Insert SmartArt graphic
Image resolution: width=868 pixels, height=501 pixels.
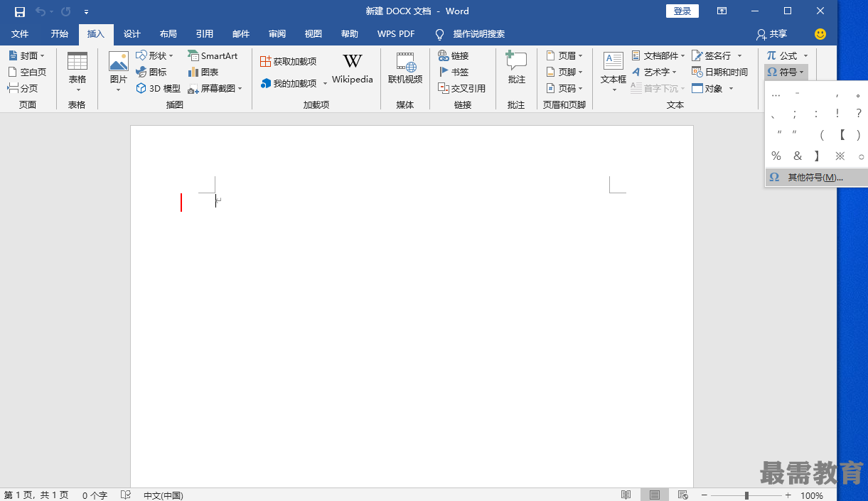pos(213,55)
